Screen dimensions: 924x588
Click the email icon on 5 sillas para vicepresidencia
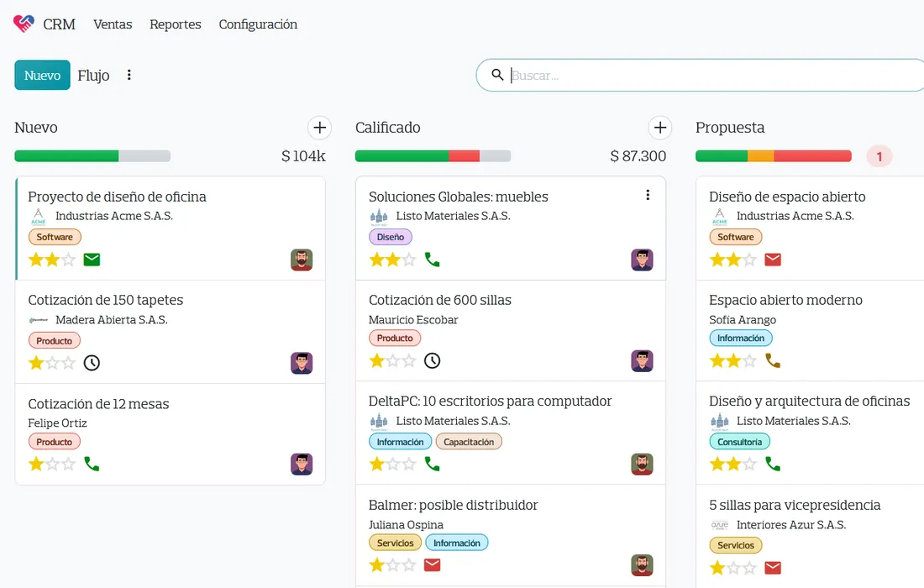click(x=773, y=568)
